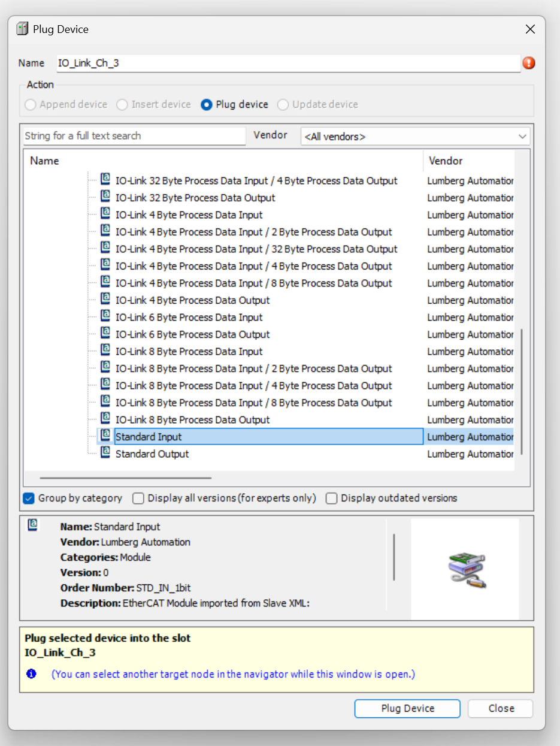Click the Close button
This screenshot has width=560, height=746.
(501, 708)
